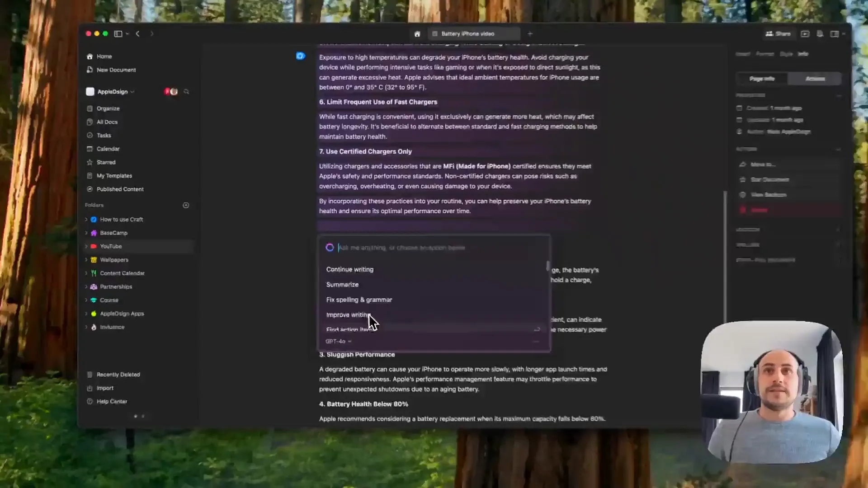Click the presentation mode icon near Share
The width and height of the screenshot is (868, 488).
[x=805, y=34]
